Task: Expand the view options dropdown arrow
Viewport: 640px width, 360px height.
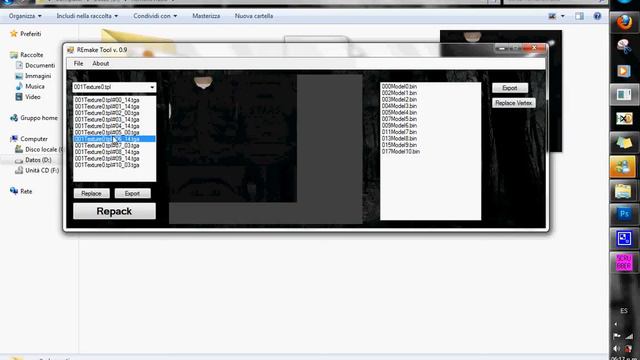Action: (x=563, y=16)
